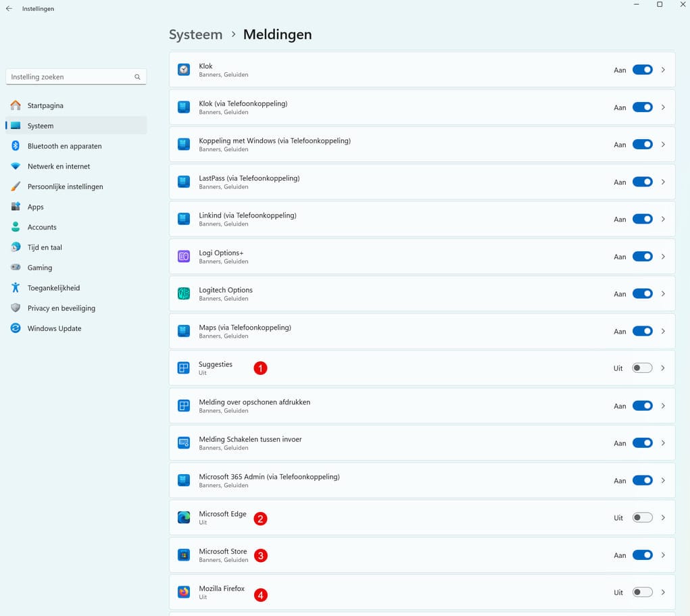This screenshot has width=690, height=616.
Task: Turn off Klok notifications toggle
Action: (x=643, y=70)
